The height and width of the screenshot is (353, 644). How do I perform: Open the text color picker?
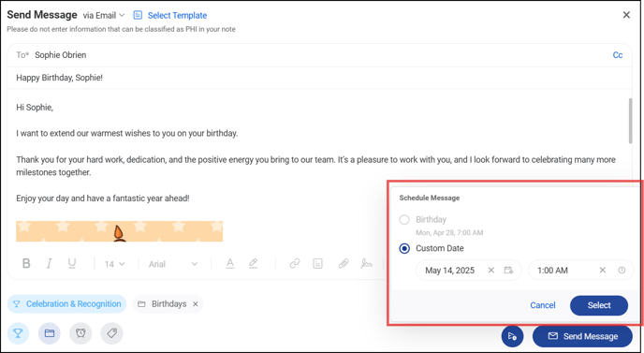pos(230,263)
